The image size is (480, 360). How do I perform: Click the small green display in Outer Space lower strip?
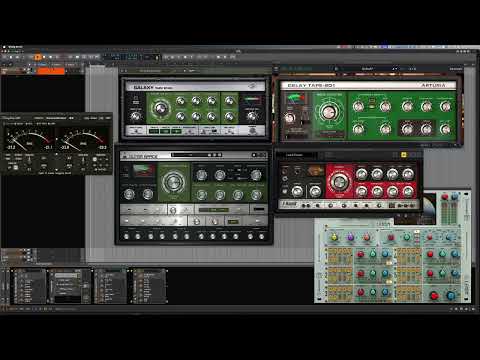tap(233, 221)
